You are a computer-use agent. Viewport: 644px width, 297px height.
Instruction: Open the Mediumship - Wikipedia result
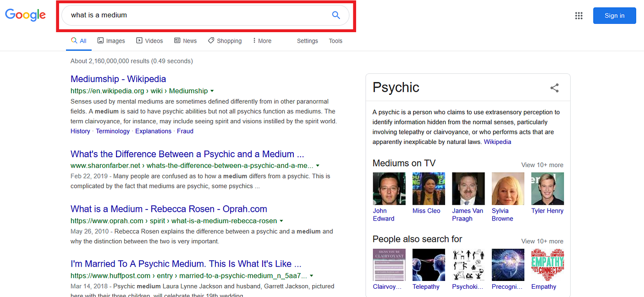(x=118, y=79)
